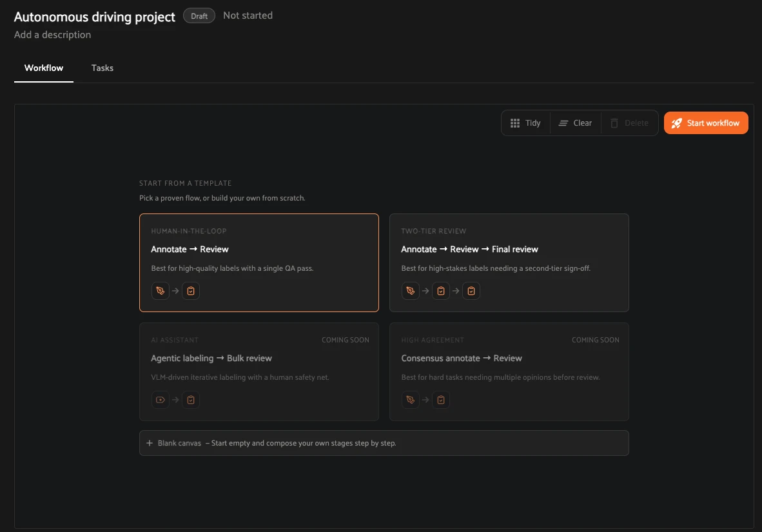
Task: Click the Start workflow label
Action: [x=713, y=123]
